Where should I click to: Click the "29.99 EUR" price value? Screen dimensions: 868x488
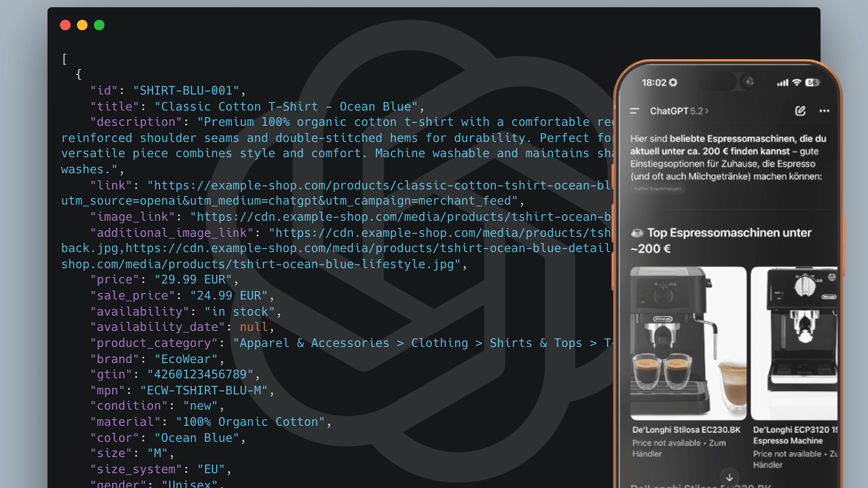click(x=193, y=280)
